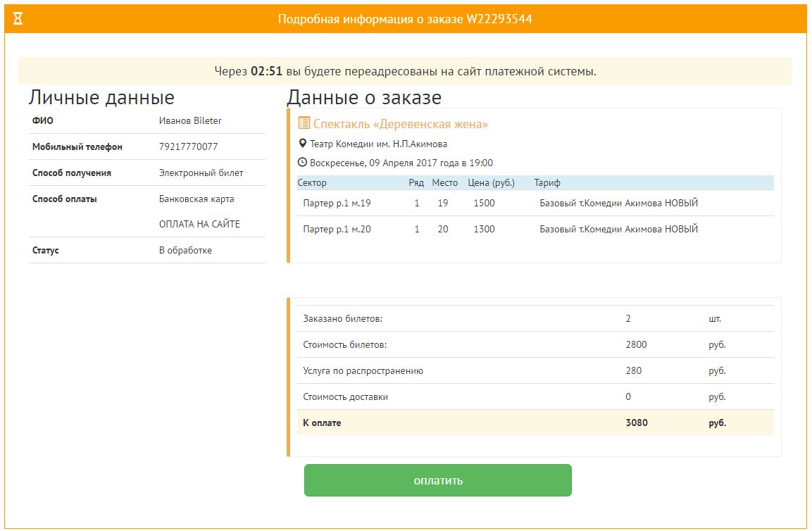Open the «Деревенская жена» event link
The width and height of the screenshot is (812, 531).
pyautogui.click(x=400, y=124)
